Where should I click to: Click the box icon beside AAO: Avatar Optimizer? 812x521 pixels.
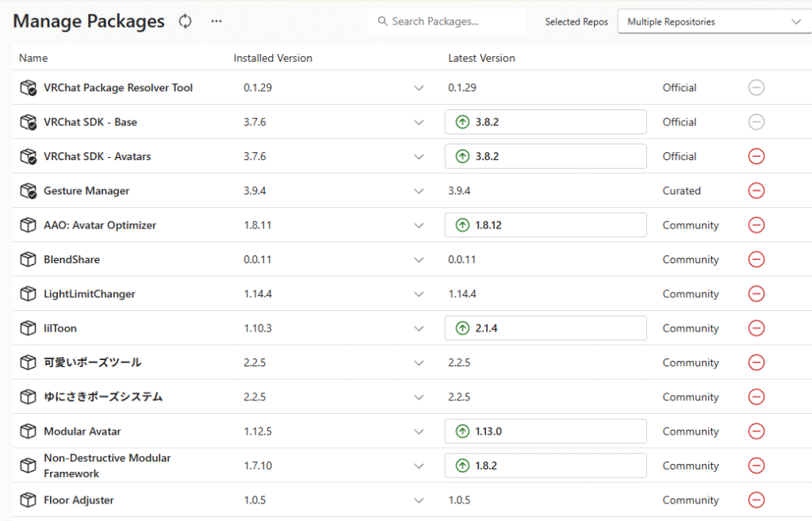pyautogui.click(x=28, y=225)
